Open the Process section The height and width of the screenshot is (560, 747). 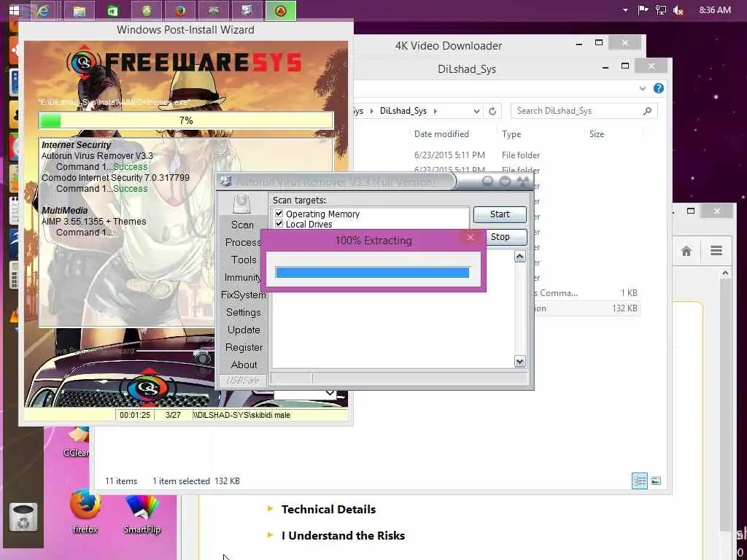tap(243, 242)
